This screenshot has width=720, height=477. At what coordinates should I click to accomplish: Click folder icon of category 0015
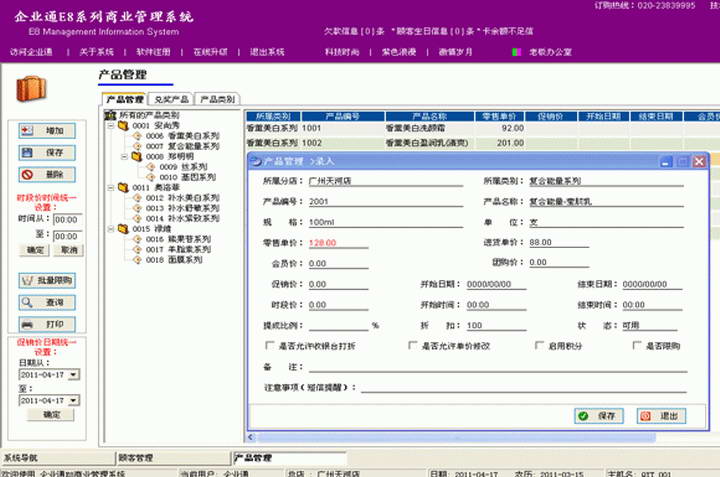pos(124,229)
